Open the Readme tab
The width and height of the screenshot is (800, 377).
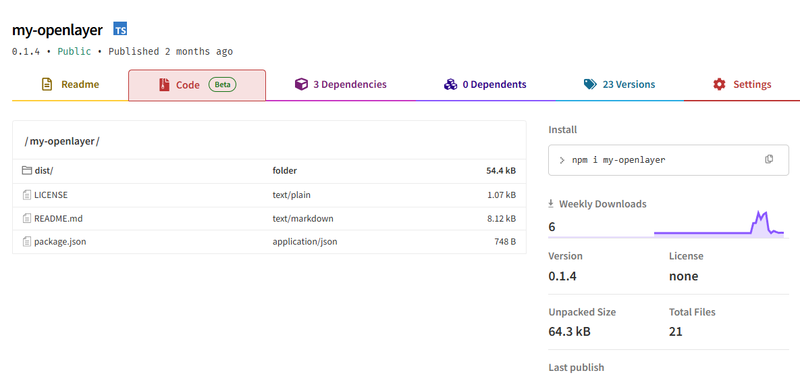coord(70,85)
